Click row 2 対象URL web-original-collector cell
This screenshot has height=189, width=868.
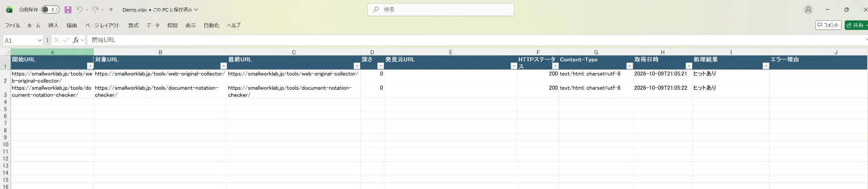(x=160, y=77)
